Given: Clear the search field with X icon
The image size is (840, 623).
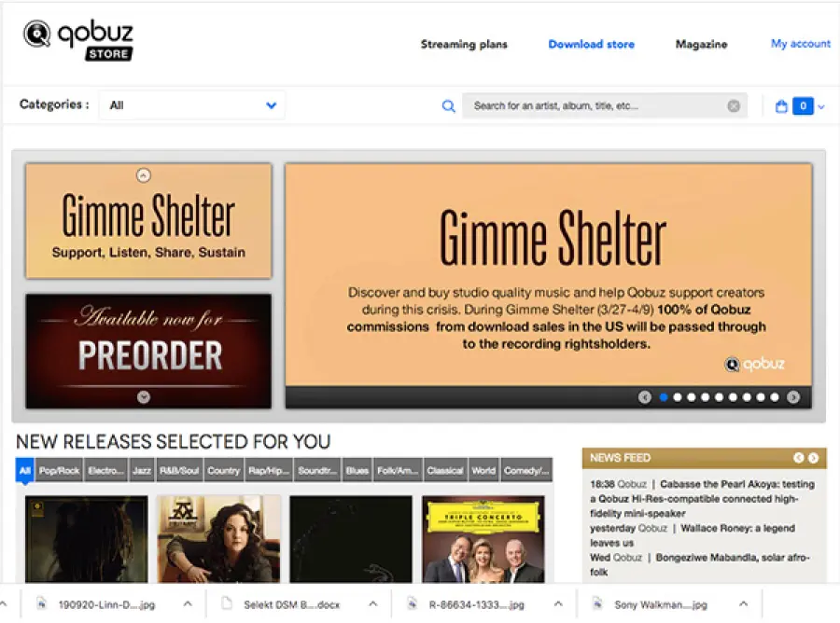Looking at the screenshot, I should click(734, 106).
